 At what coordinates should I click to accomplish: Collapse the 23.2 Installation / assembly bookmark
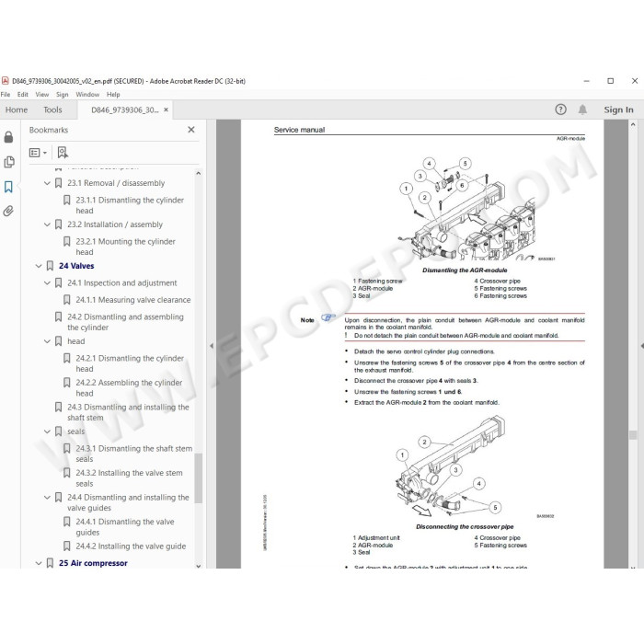47,224
